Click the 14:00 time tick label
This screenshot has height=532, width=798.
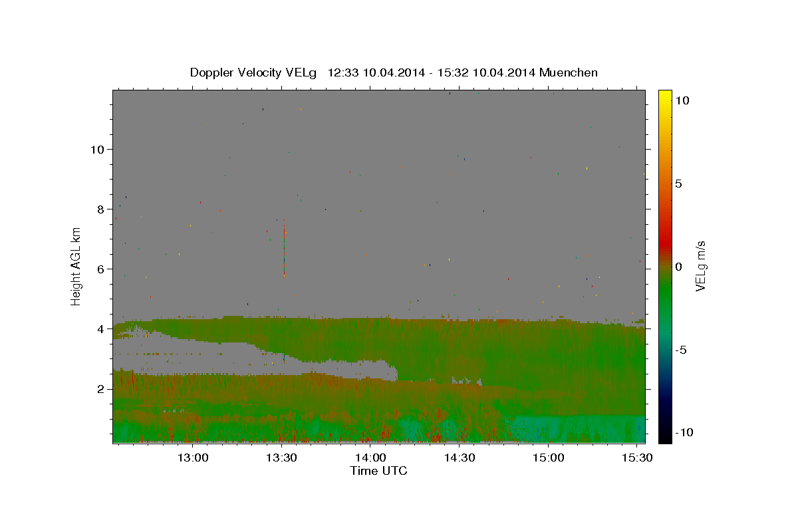point(370,458)
